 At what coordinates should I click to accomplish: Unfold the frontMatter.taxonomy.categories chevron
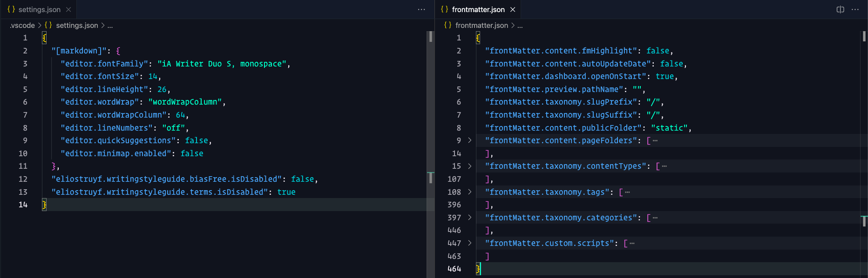[469, 218]
